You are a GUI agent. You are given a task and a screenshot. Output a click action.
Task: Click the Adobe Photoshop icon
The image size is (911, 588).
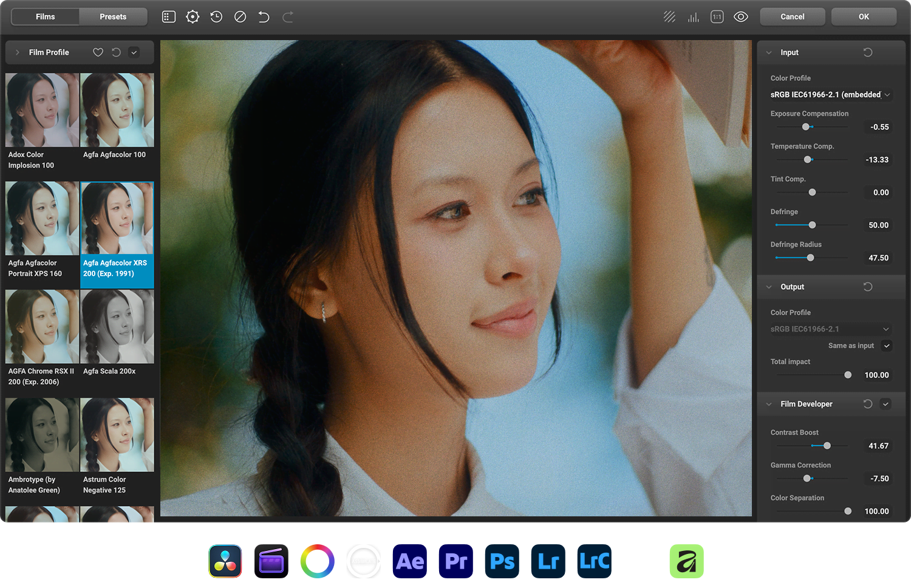tap(502, 561)
